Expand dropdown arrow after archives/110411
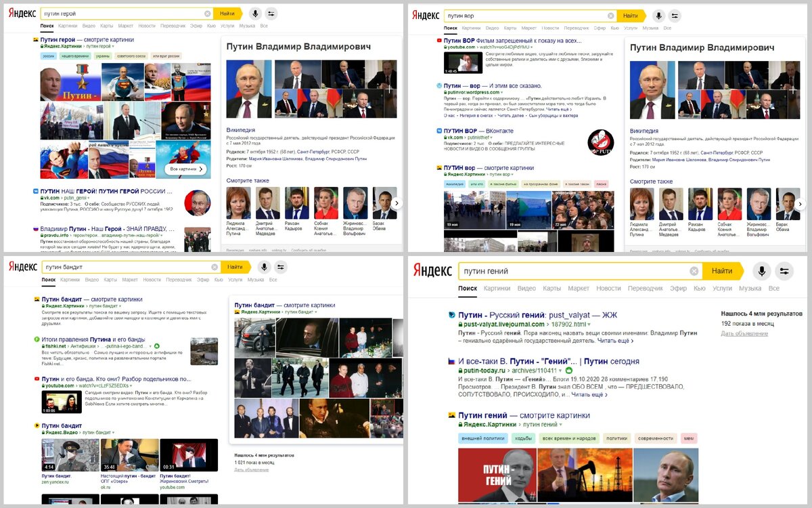This screenshot has width=812, height=508. 561,371
